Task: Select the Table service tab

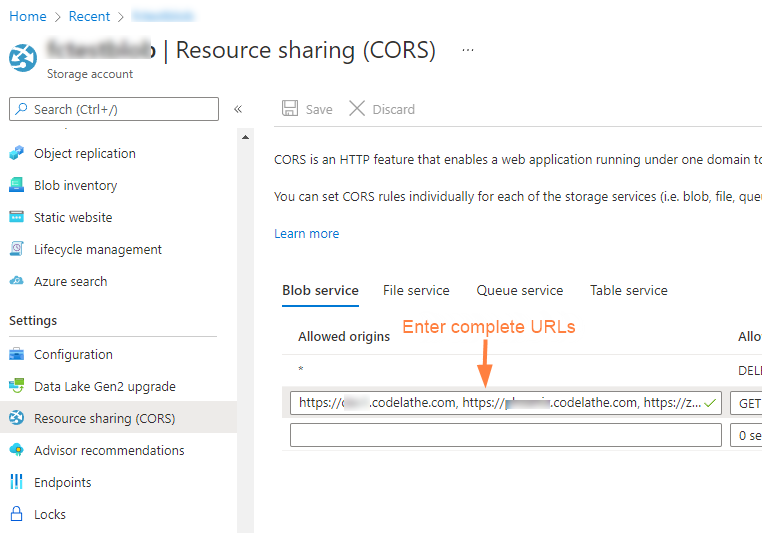Action: (628, 291)
